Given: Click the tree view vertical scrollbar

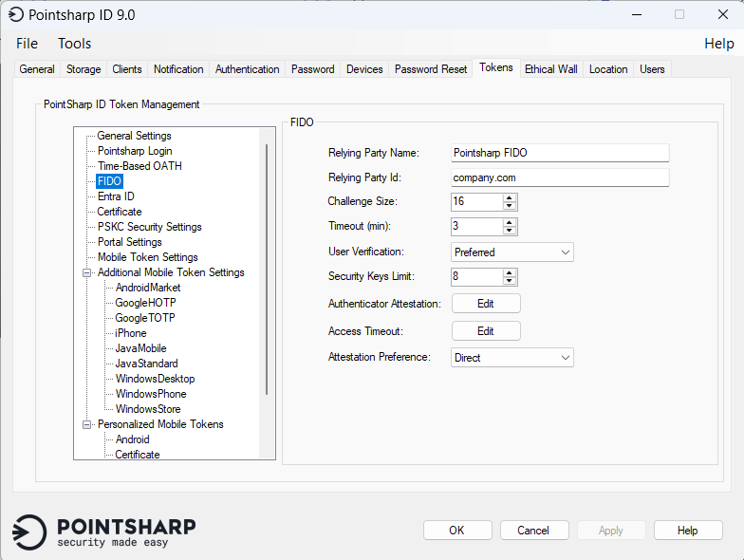Looking at the screenshot, I should (267, 270).
